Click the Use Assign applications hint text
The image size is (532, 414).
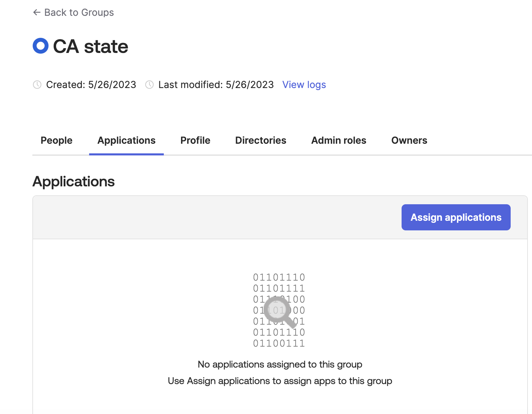pos(280,381)
